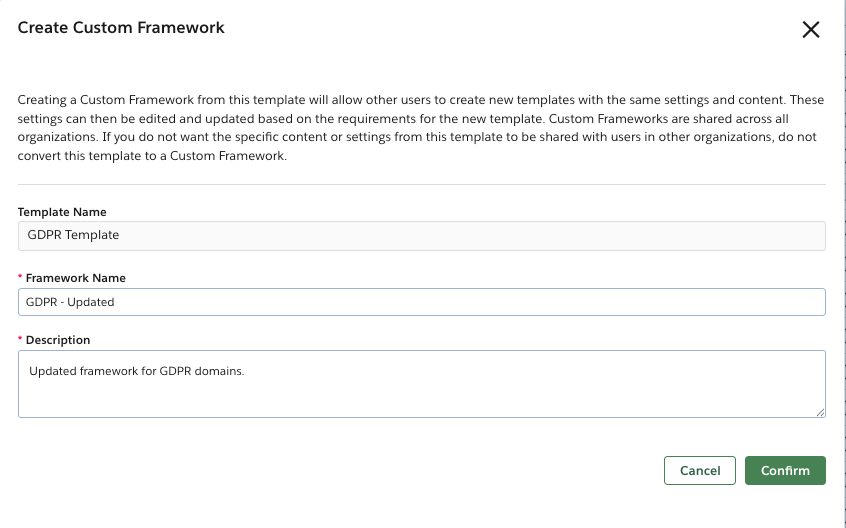Click the Create Custom Framework title
Viewport: 846px width, 528px height.
(x=121, y=28)
